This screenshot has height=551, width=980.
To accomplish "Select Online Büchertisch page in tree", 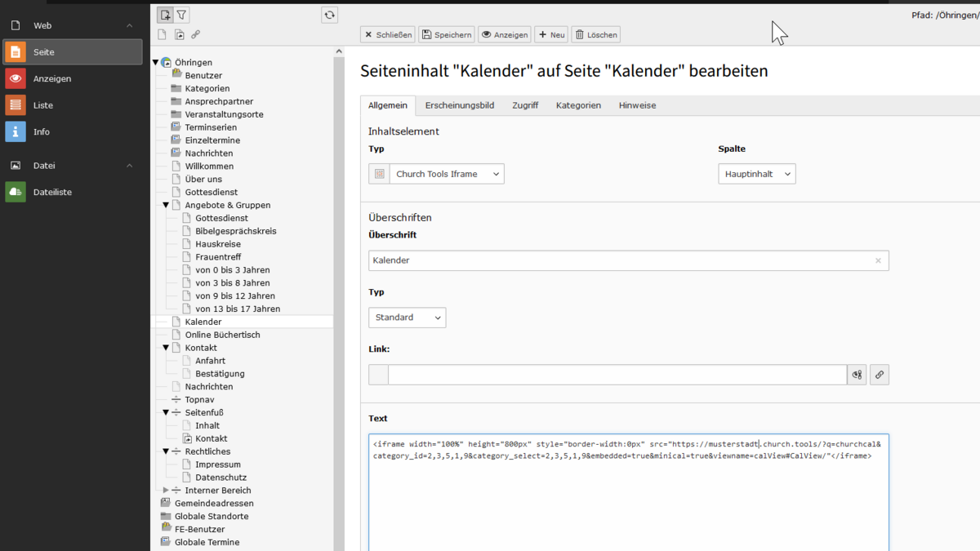I will click(x=222, y=335).
